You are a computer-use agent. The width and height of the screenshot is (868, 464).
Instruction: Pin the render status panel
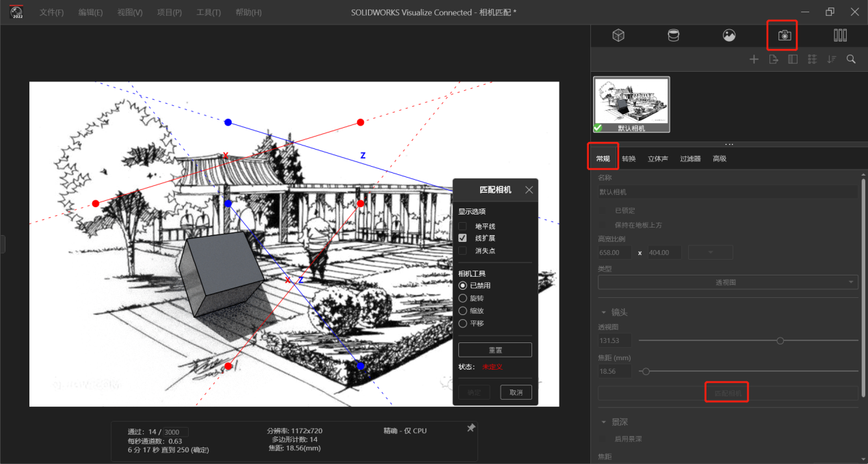471,428
